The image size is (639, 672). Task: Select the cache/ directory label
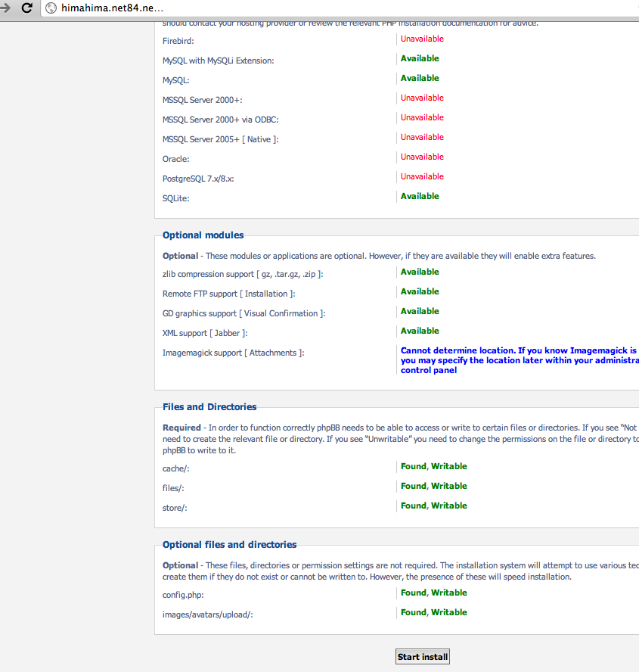(x=175, y=468)
